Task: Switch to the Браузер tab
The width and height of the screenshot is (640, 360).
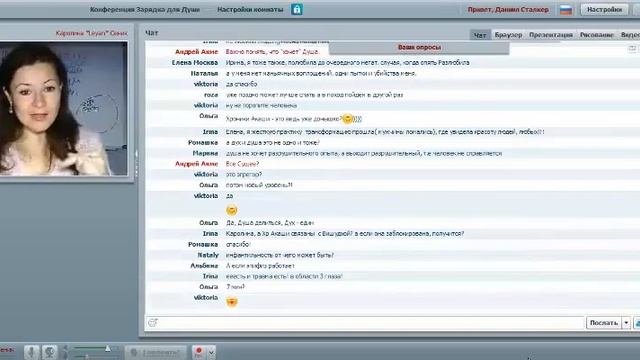Action: [508, 35]
